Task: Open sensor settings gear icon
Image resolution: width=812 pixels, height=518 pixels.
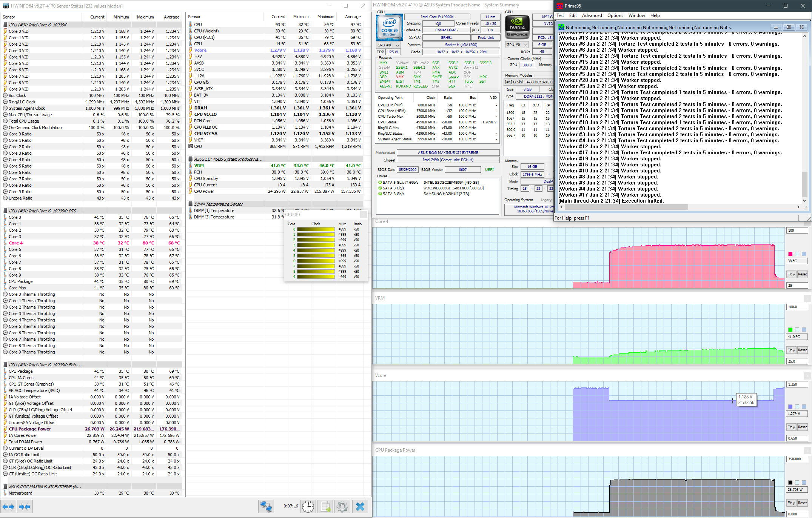Action: point(342,507)
